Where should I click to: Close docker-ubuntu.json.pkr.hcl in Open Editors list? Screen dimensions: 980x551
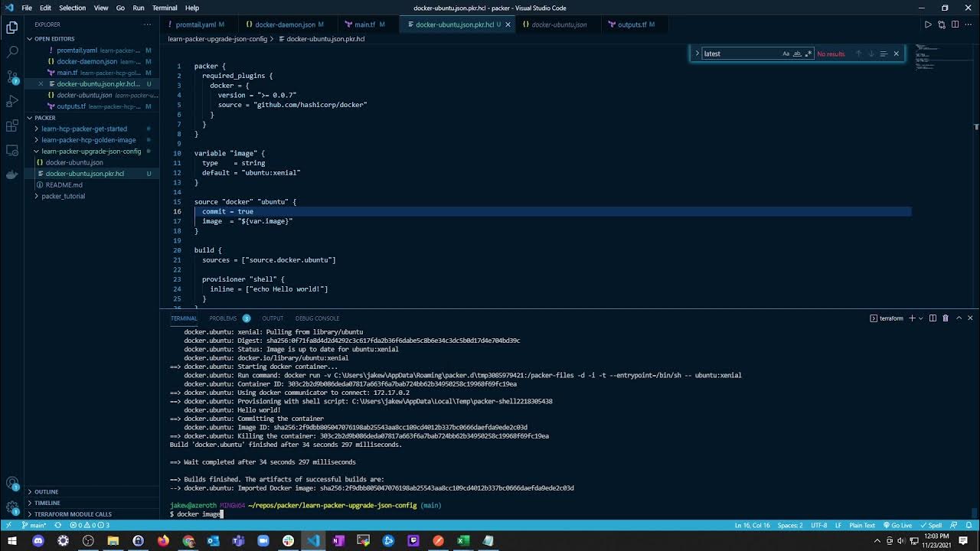pyautogui.click(x=41, y=83)
